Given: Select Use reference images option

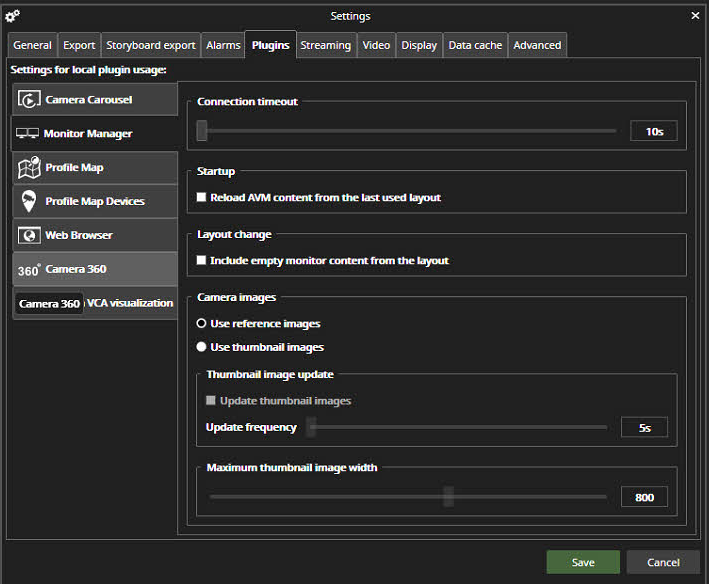Looking at the screenshot, I should tap(201, 324).
